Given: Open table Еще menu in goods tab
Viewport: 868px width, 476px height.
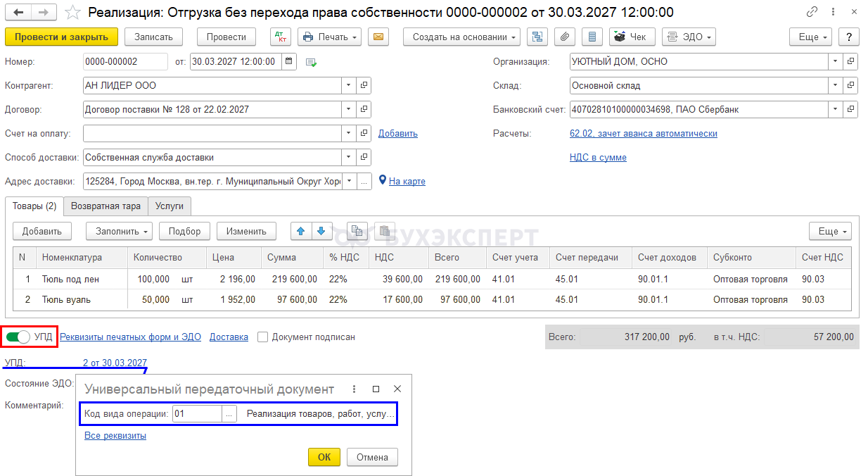Looking at the screenshot, I should coord(830,231).
